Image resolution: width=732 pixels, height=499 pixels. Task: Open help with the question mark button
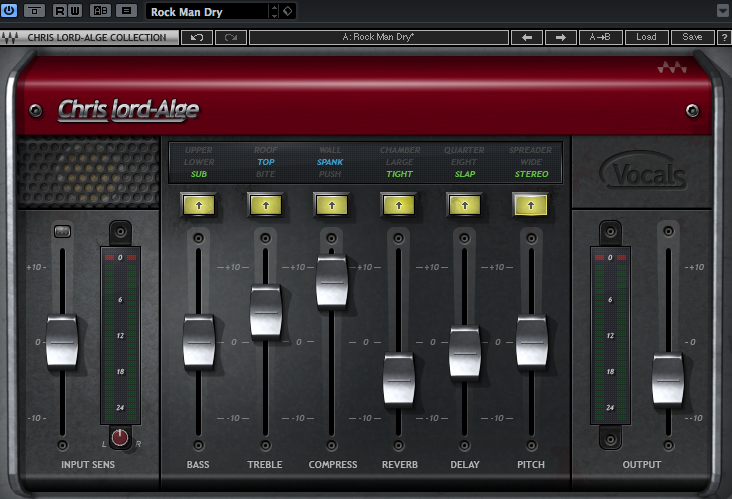tap(724, 37)
